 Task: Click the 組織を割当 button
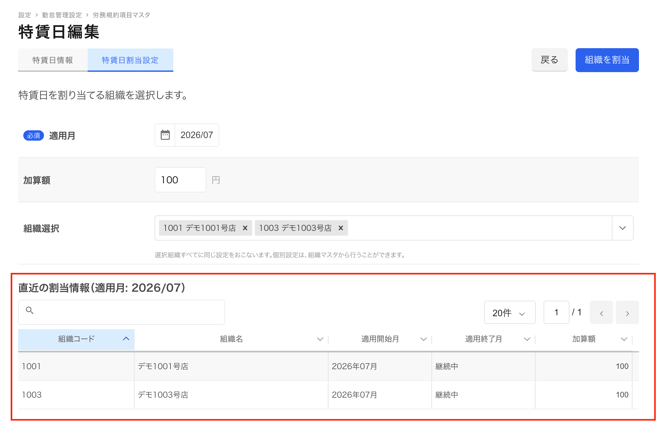[x=607, y=60]
